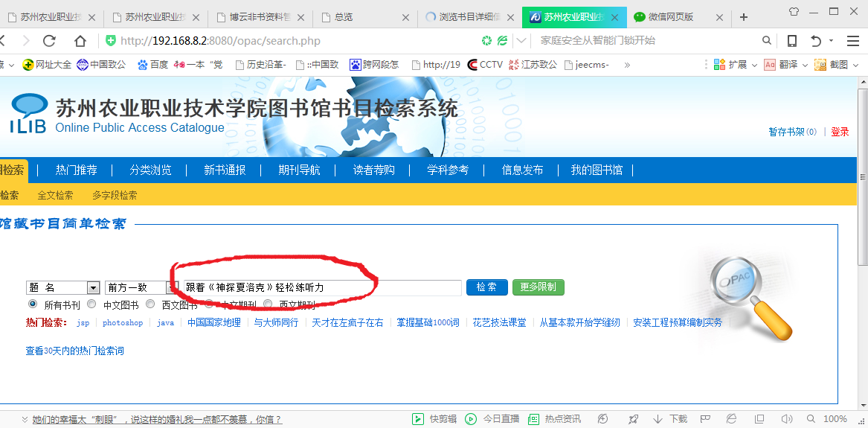Click the 快剪辑 video clip icon
The image size is (868, 428).
pyautogui.click(x=418, y=419)
